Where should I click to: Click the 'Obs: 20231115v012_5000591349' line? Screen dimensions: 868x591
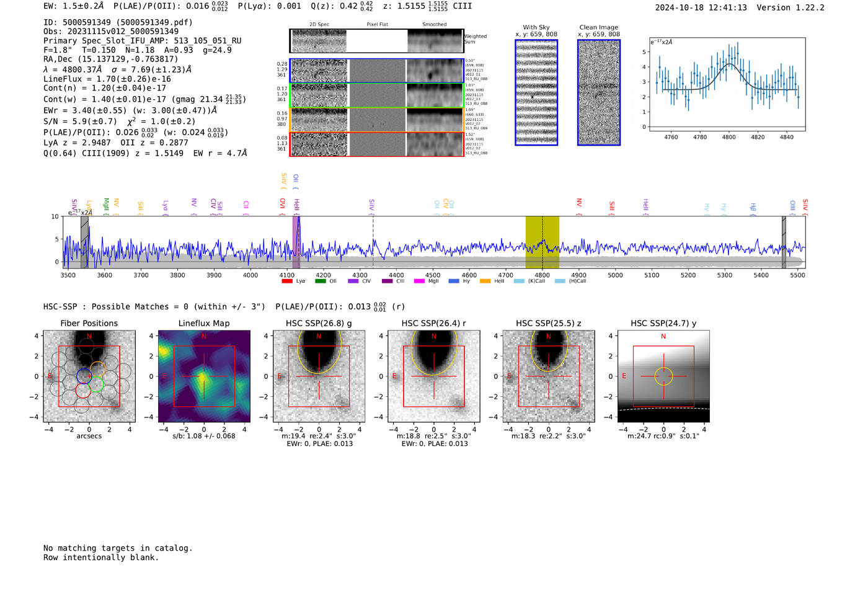111,32
